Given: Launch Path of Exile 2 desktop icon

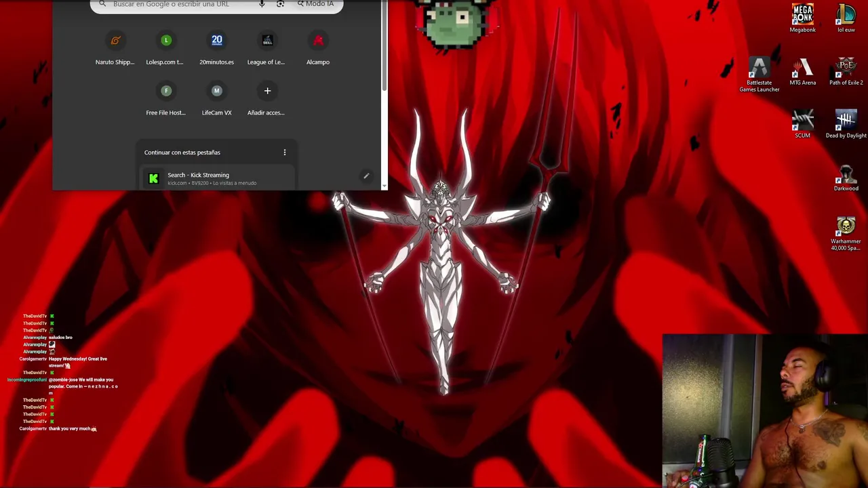Looking at the screenshot, I should 846,72.
